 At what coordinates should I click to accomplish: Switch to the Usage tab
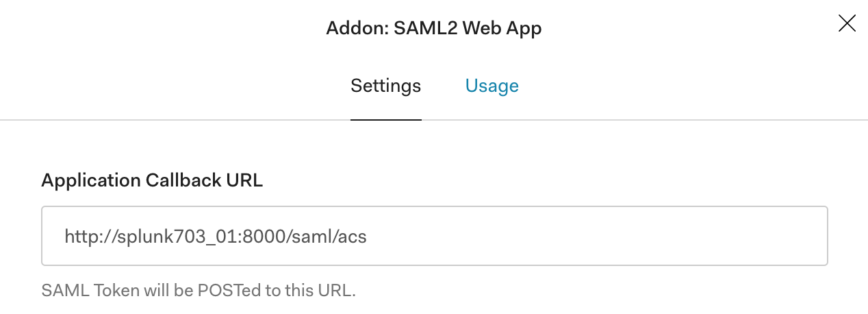tap(492, 86)
